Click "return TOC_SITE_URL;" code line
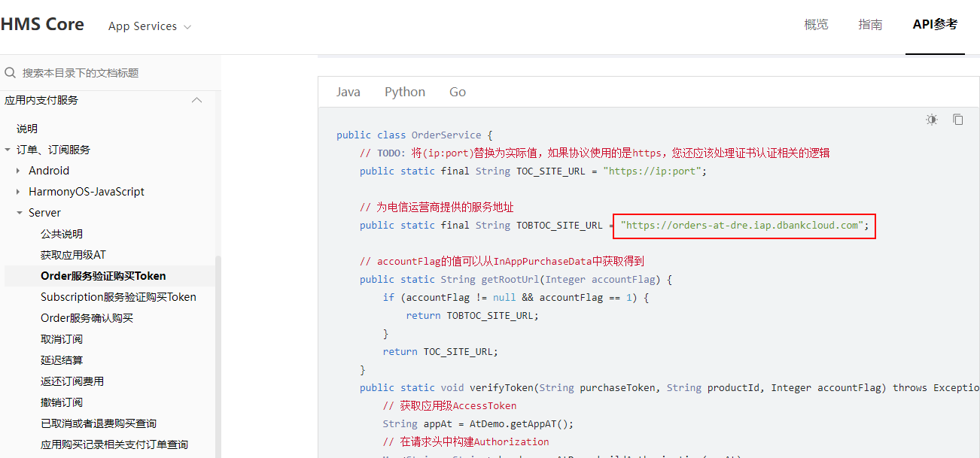Screen dimensions: 980x458 [x=440, y=351]
